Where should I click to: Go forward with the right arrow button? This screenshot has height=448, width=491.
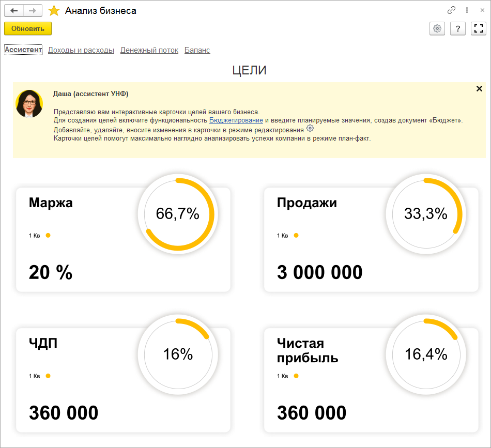[x=33, y=11]
